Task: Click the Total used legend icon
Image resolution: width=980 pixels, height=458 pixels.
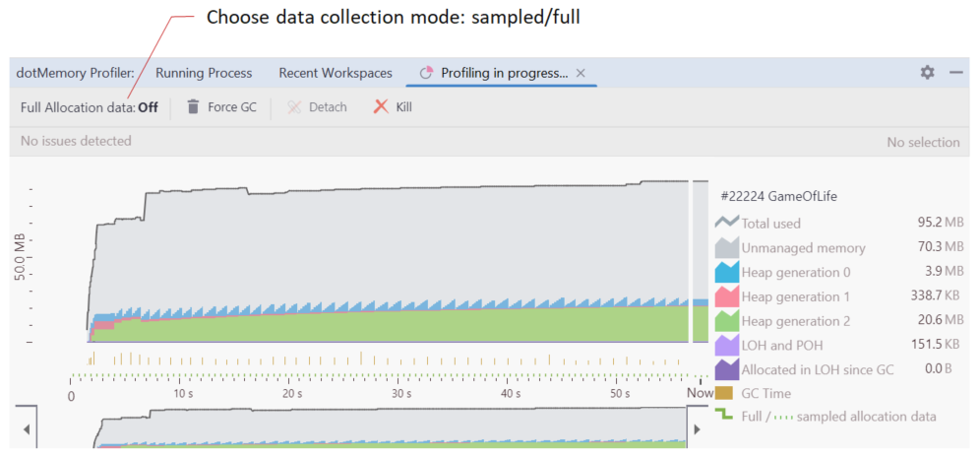Action: (727, 223)
